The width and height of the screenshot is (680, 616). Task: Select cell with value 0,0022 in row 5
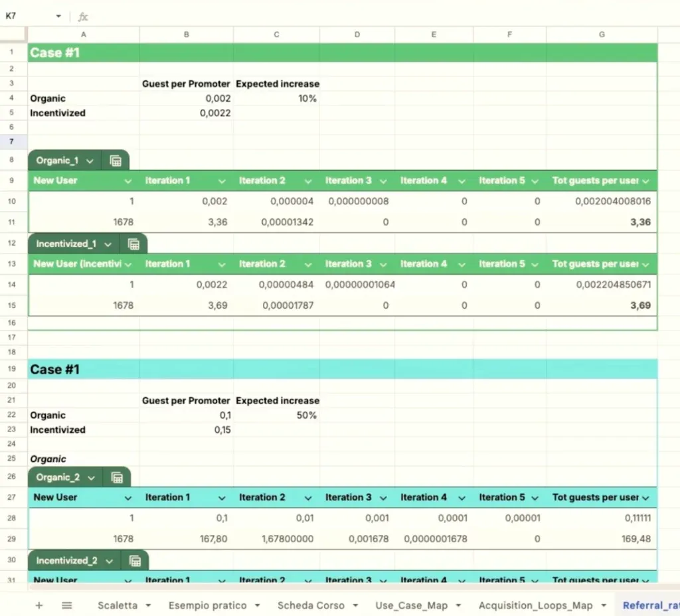coord(187,113)
